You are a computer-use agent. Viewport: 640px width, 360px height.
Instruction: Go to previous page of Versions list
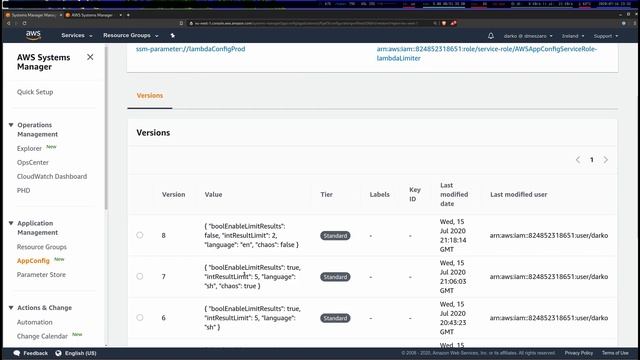[x=578, y=160]
